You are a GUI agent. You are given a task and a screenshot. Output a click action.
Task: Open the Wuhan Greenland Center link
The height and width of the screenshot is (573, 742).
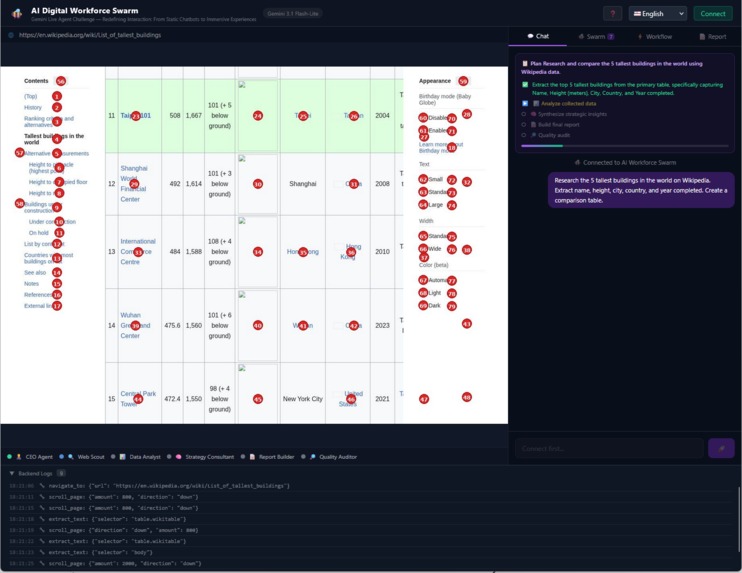135,325
